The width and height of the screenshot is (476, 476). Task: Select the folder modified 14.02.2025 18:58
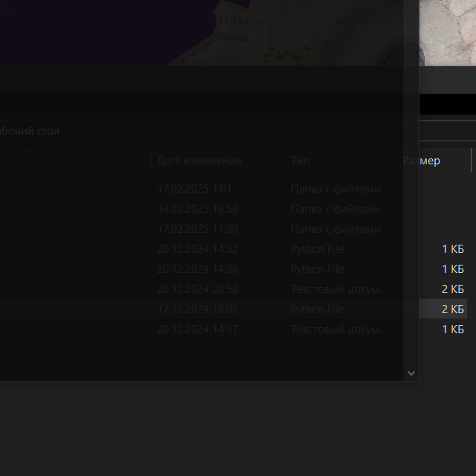197,209
